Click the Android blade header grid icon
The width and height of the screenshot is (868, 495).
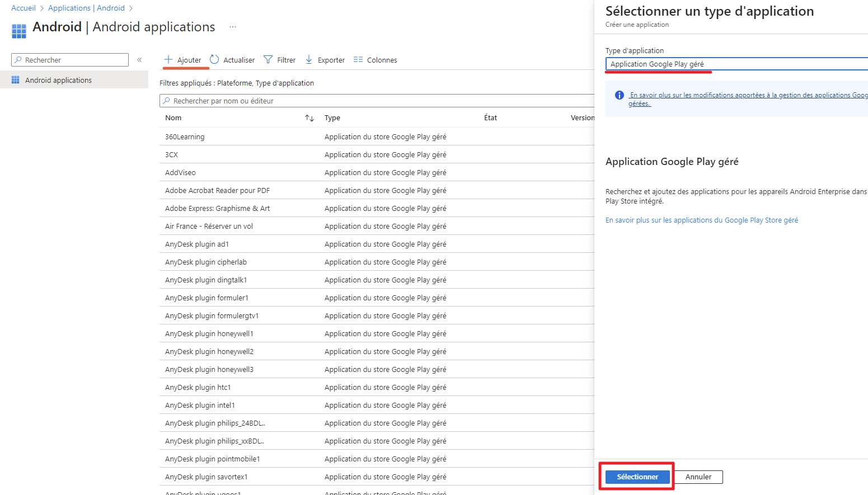tap(19, 31)
